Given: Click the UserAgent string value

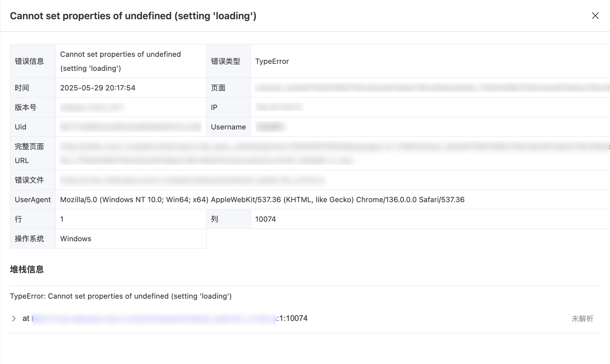Looking at the screenshot, I should point(262,200).
